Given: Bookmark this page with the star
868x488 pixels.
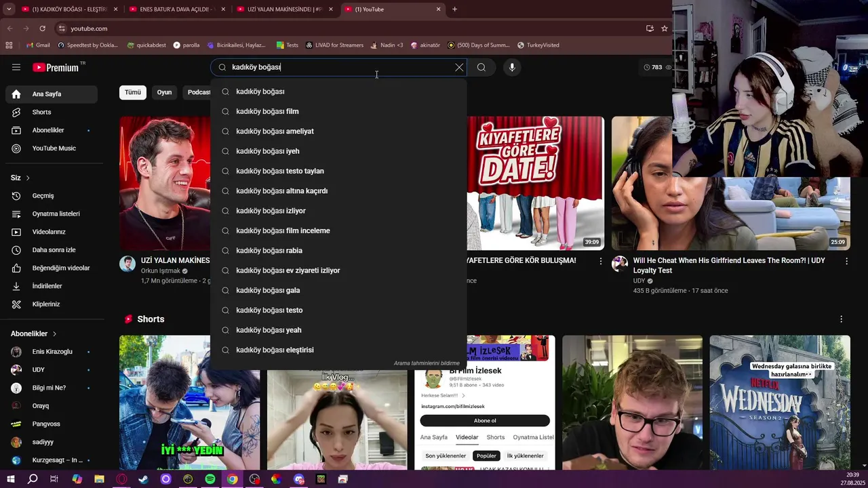Looking at the screenshot, I should coord(665,28).
